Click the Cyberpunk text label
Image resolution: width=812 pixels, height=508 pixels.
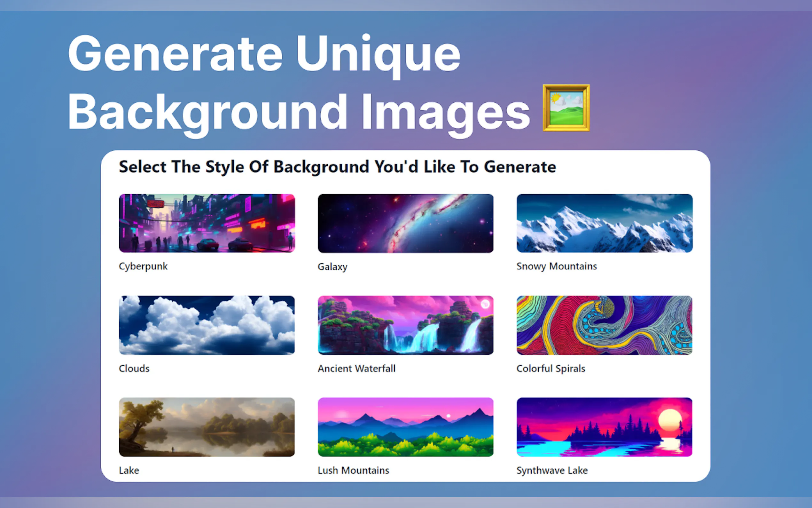pyautogui.click(x=143, y=266)
